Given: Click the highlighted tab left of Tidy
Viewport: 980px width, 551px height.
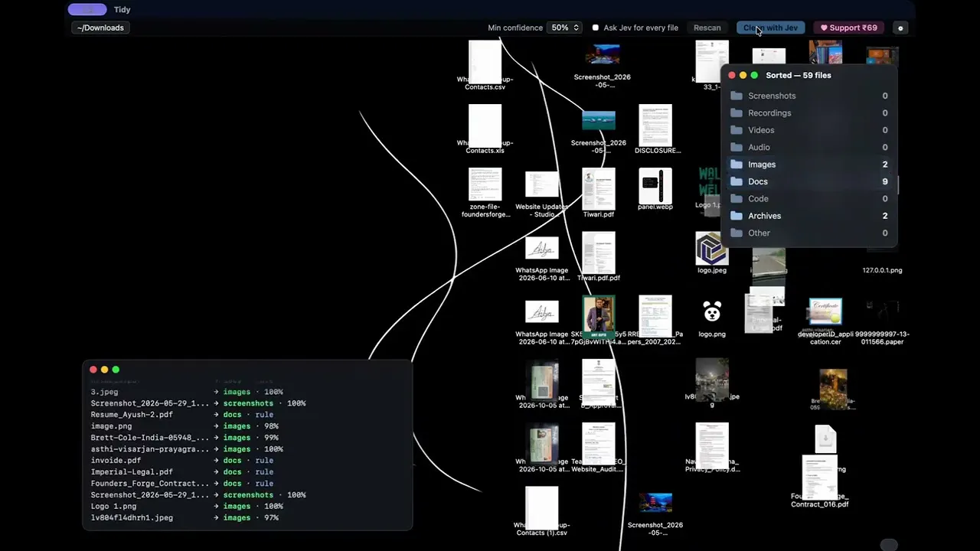Looking at the screenshot, I should (x=87, y=10).
